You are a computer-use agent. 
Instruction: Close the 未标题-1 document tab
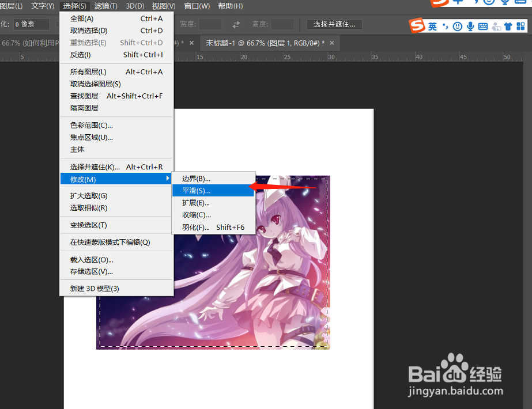332,43
